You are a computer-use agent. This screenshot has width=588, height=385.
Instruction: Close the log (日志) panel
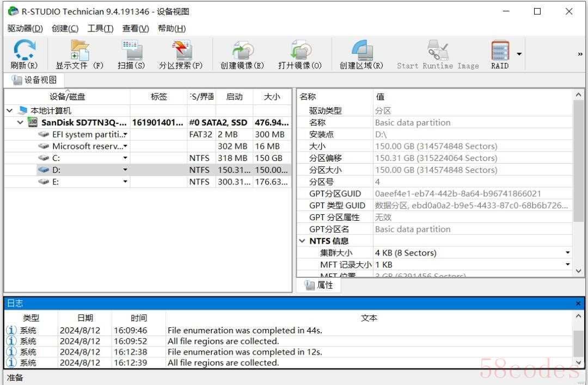point(578,303)
